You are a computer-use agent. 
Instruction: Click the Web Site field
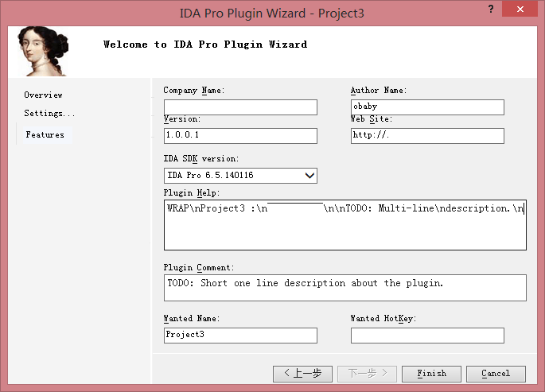pyautogui.click(x=427, y=136)
